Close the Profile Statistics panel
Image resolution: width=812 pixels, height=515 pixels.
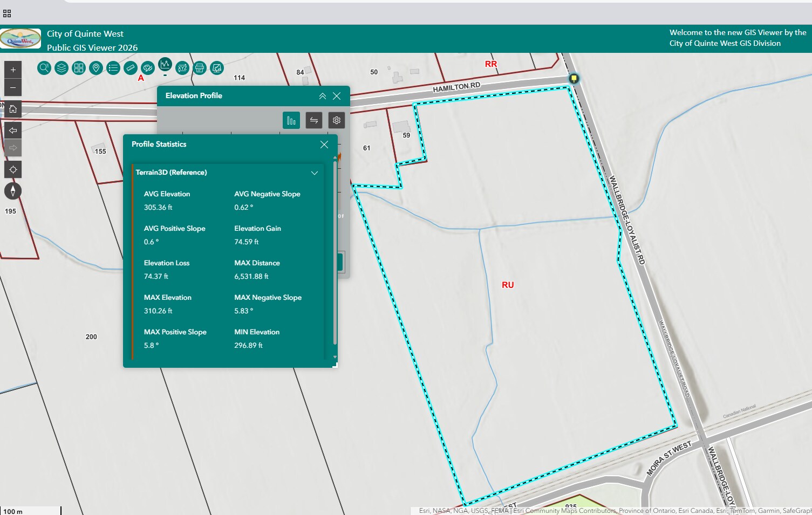click(324, 145)
